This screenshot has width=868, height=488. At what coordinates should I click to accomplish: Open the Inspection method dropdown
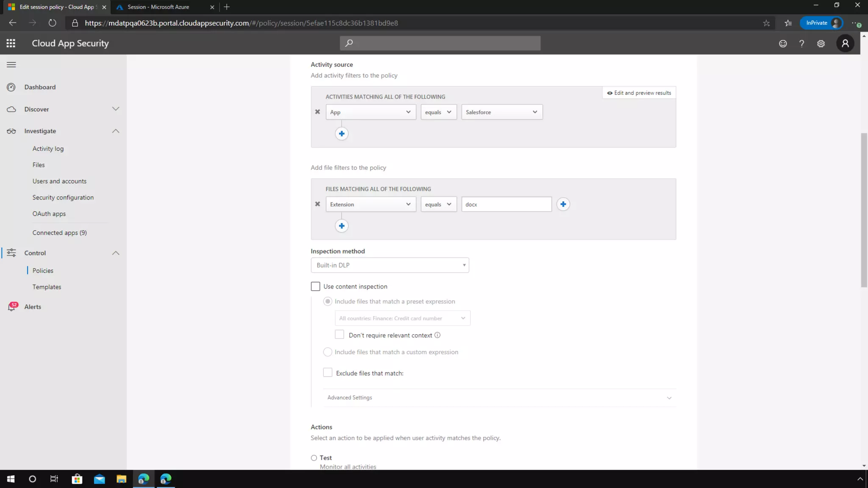pos(389,265)
